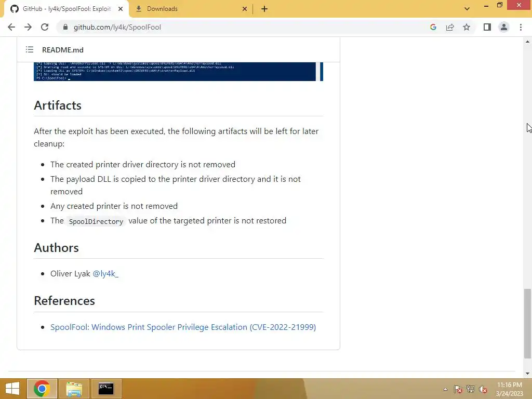Open the browser side panel
This screenshot has height=399, width=532.
(x=487, y=27)
